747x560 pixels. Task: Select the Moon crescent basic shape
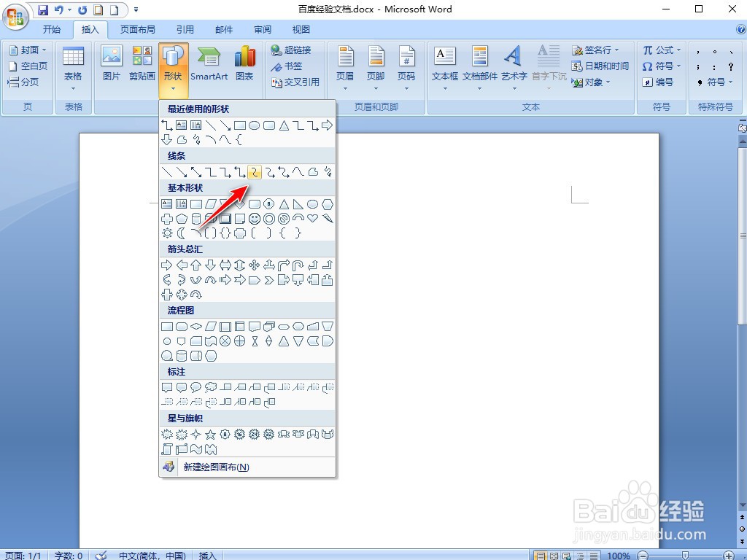(x=182, y=233)
